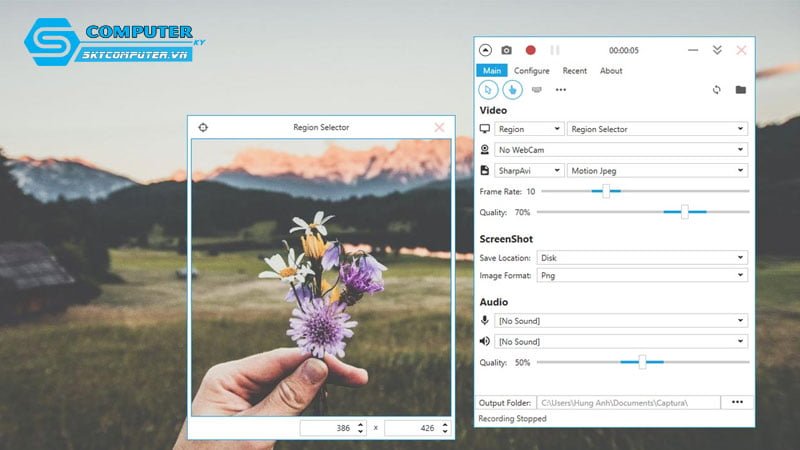
Task: Click the refresh icon in Captura toolbar
Action: click(x=716, y=90)
